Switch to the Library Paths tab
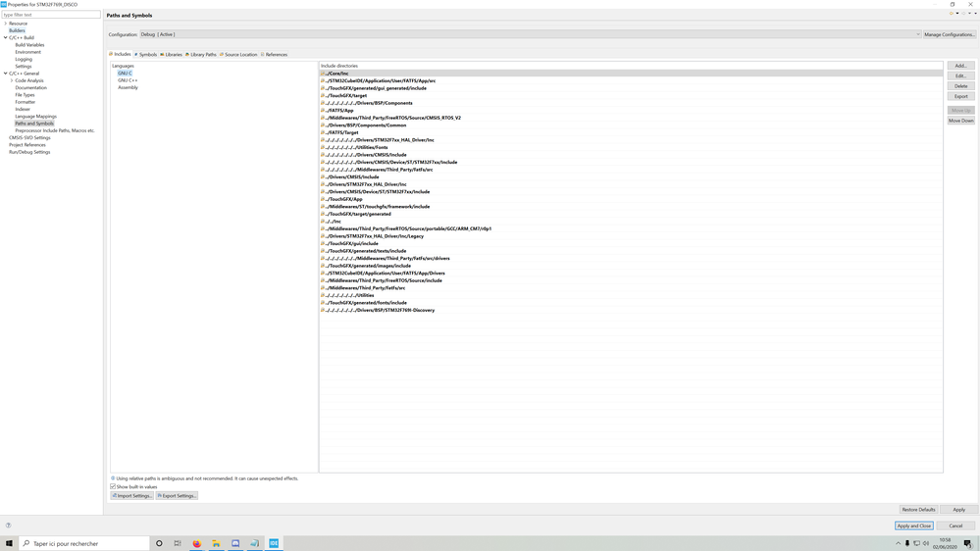 201,54
